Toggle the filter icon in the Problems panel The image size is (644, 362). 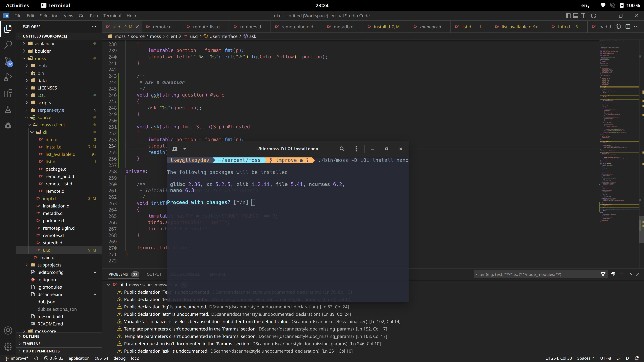[x=603, y=274]
